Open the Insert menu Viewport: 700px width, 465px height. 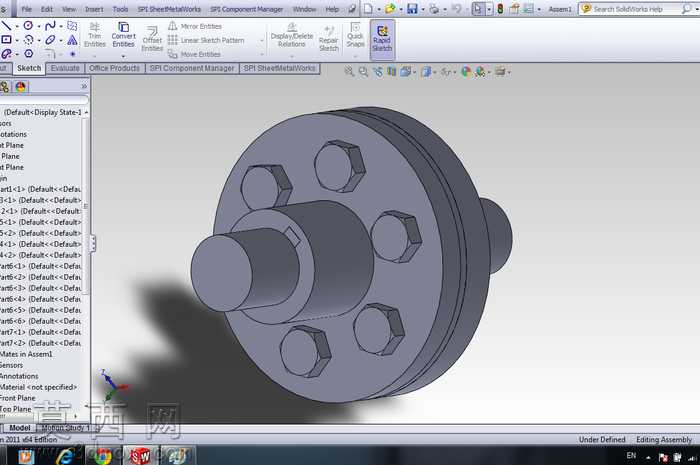pos(94,9)
